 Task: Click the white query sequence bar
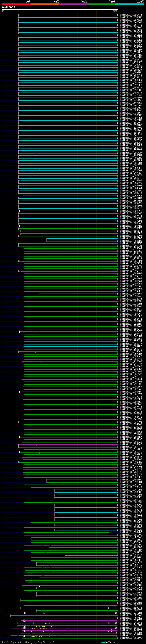pos(60,10)
